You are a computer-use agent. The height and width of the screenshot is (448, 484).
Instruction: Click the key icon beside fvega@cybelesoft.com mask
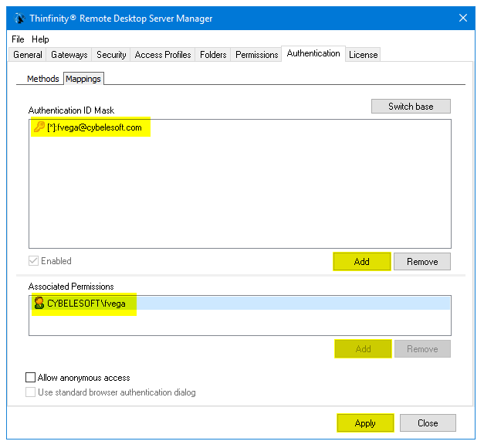tap(39, 127)
